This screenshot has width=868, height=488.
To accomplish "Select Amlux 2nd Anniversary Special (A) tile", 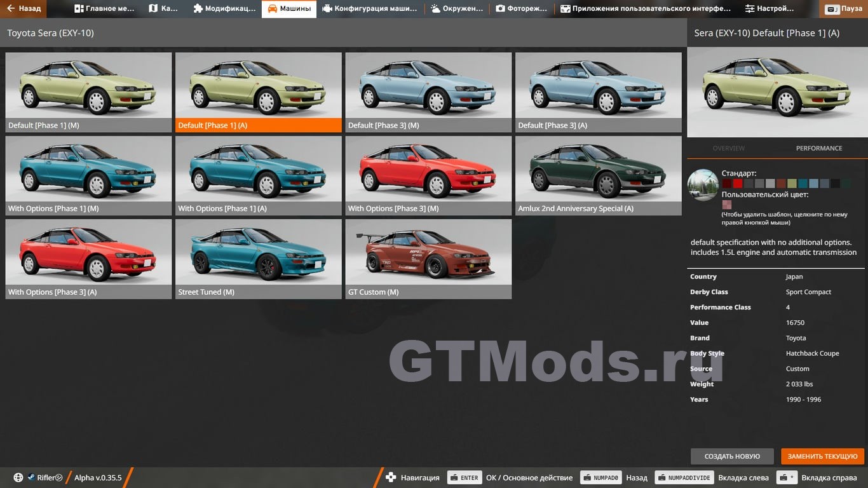I will click(598, 176).
